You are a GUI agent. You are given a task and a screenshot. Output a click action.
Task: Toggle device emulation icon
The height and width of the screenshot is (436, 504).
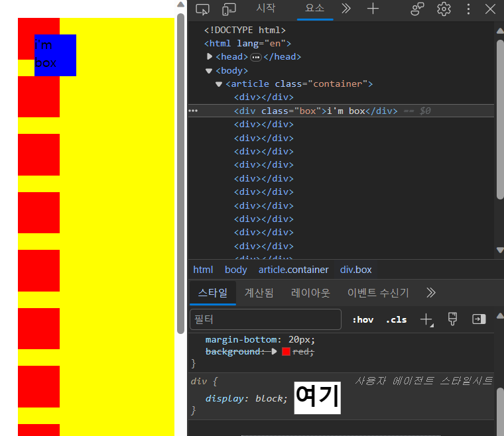(x=229, y=9)
